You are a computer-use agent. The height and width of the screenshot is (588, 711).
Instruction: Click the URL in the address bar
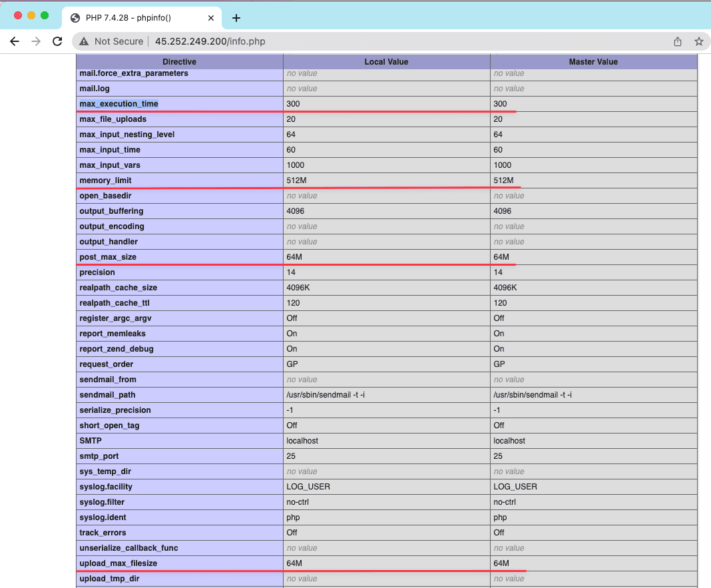pyautogui.click(x=210, y=41)
